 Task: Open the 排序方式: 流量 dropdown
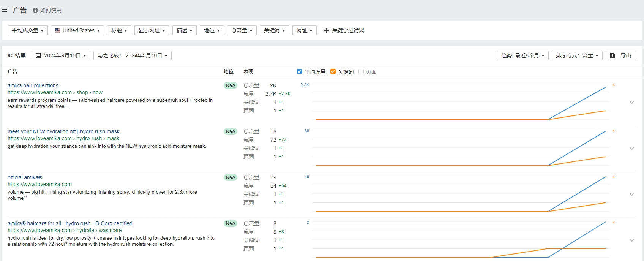point(577,55)
